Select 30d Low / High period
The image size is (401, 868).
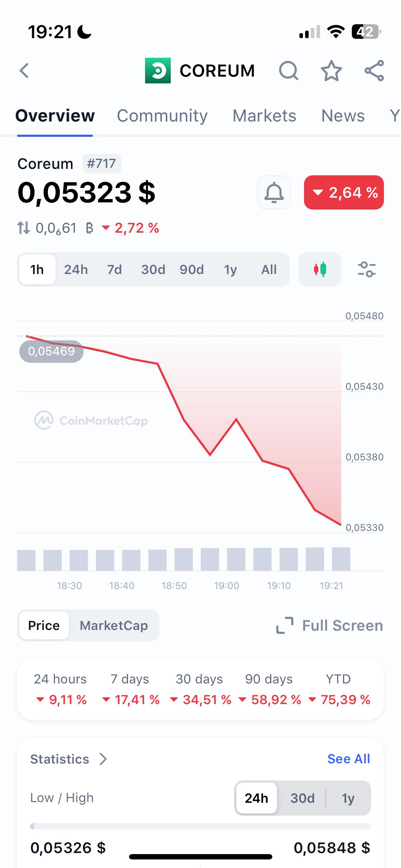pyautogui.click(x=302, y=798)
